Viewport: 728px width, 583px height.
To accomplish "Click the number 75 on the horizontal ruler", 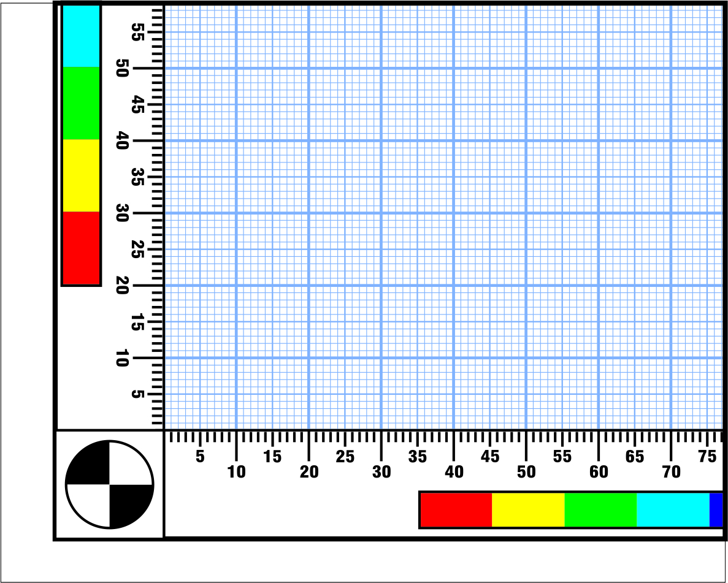I will click(707, 456).
